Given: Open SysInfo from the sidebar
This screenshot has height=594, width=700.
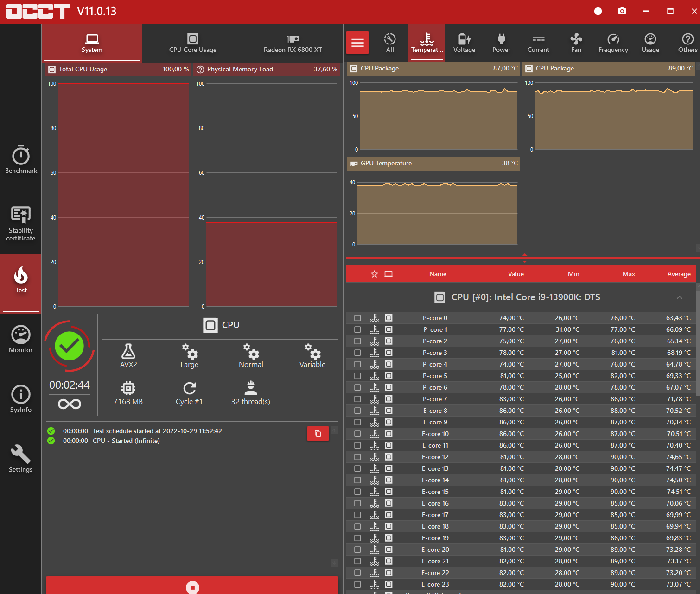Looking at the screenshot, I should [21, 399].
